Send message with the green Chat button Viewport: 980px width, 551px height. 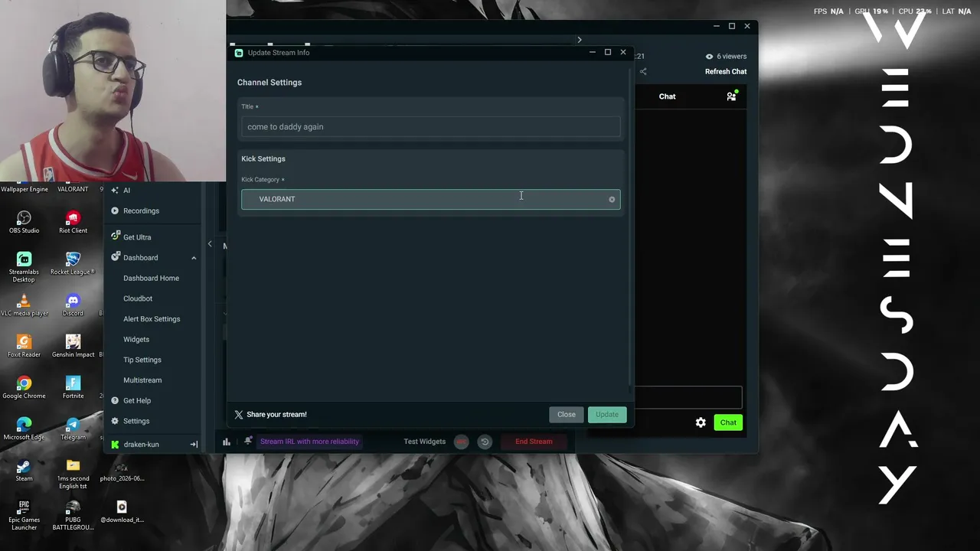[x=728, y=422]
